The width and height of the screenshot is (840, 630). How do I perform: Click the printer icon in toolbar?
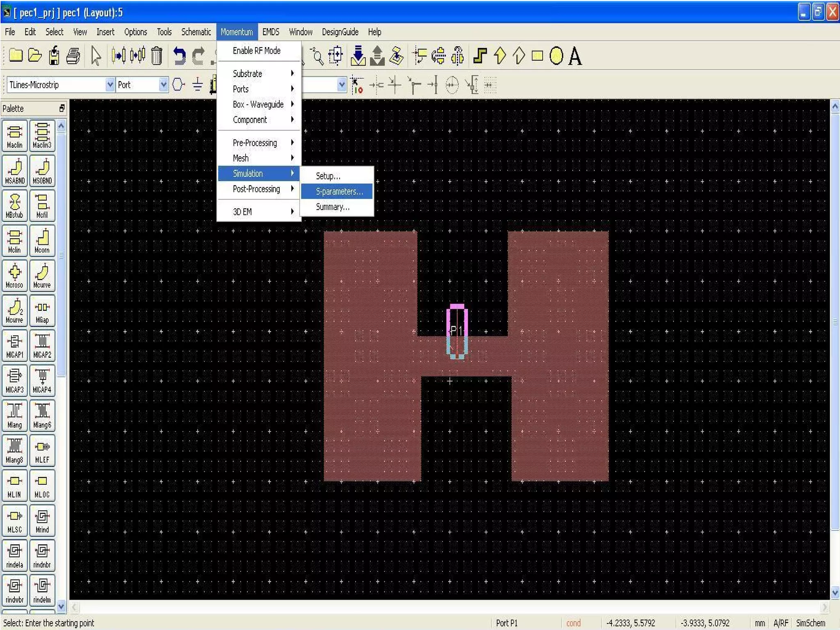coord(73,56)
